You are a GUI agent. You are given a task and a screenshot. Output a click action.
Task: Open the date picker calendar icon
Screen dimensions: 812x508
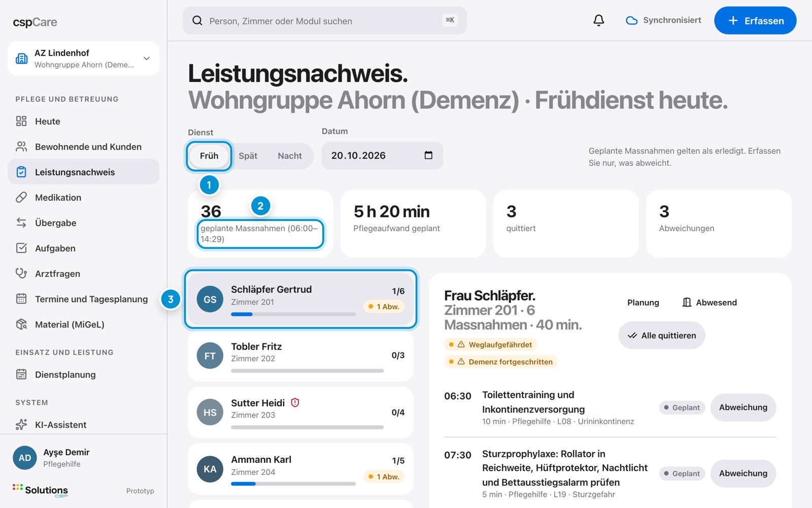pyautogui.click(x=428, y=155)
